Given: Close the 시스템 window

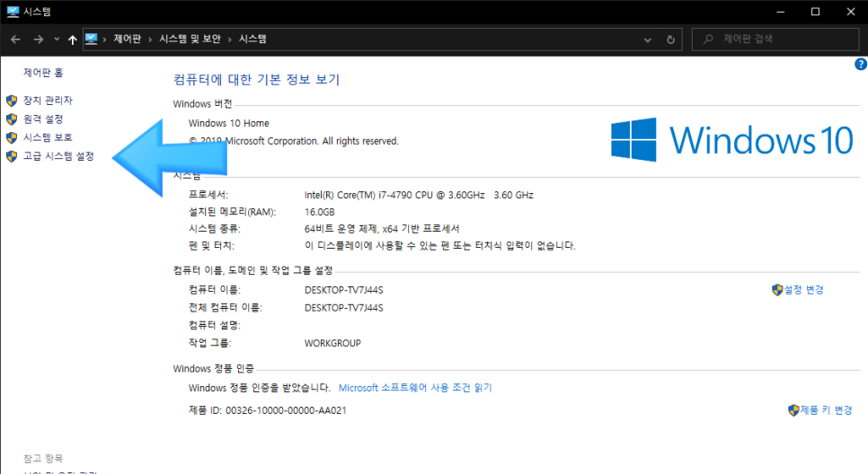Looking at the screenshot, I should [851, 12].
